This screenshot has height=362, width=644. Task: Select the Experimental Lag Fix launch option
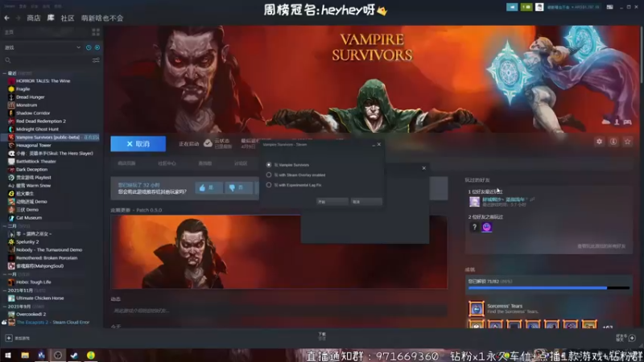269,185
